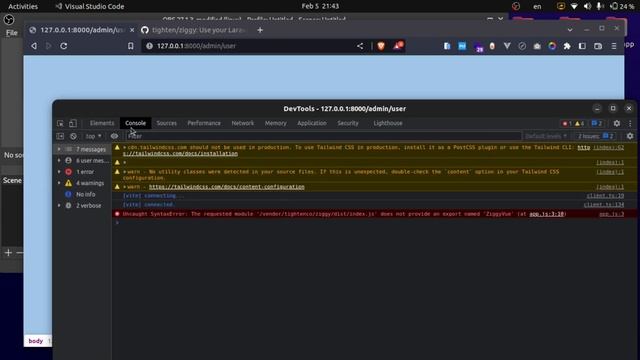Open client.ts source link for 'connecting' message
This screenshot has width=640, height=360.
tap(605, 196)
